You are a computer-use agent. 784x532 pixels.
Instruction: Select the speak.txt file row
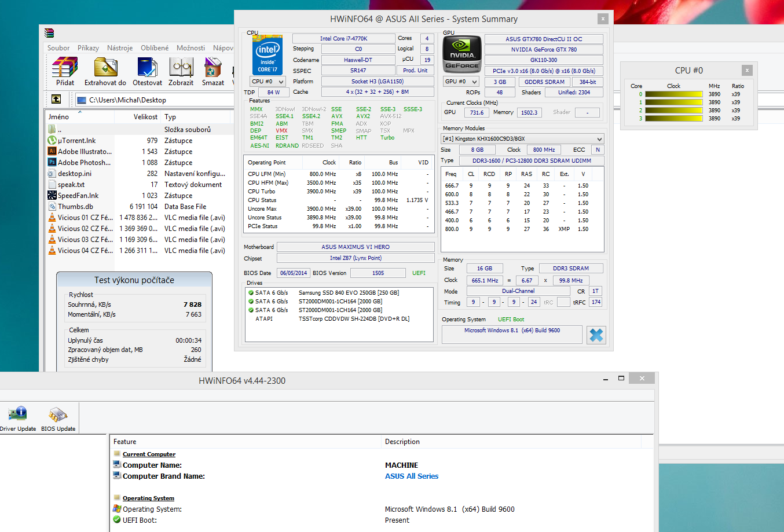[139, 185]
